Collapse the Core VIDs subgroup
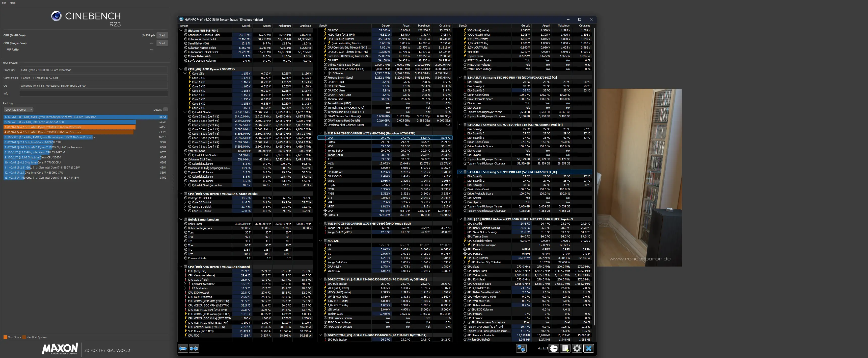 (185, 73)
